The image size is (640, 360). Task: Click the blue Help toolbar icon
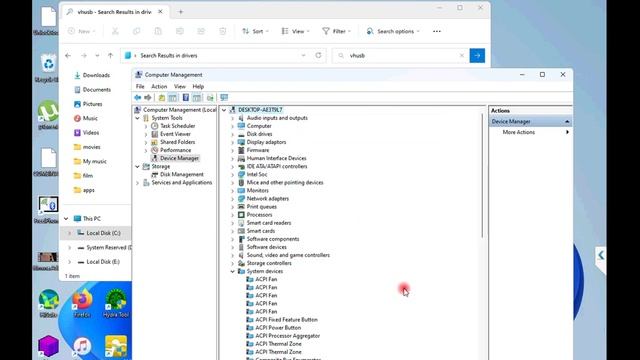[186, 98]
